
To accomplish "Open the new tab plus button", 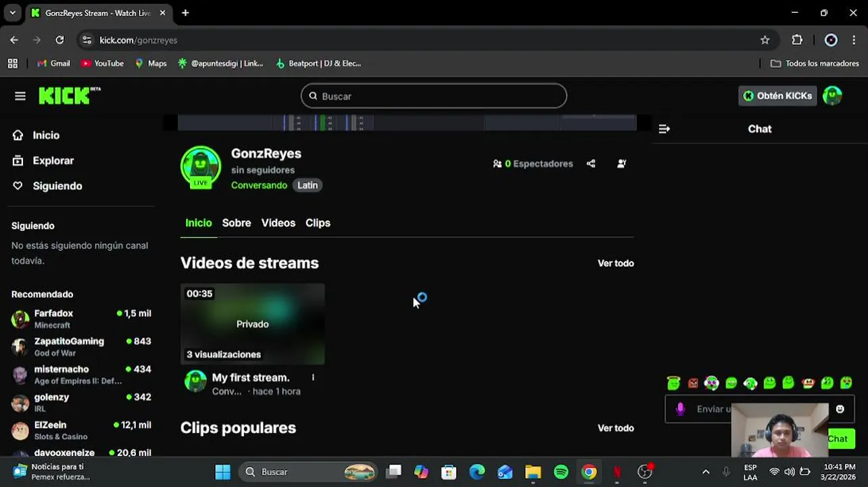I will point(185,13).
